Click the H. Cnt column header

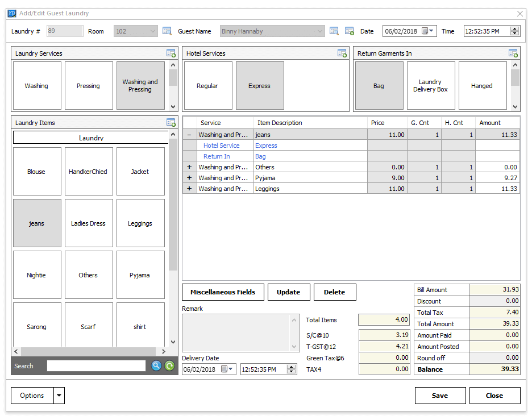(x=458, y=123)
